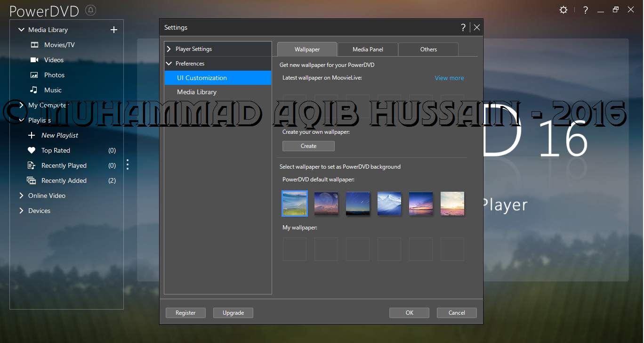Click the notification bell icon beside PowerDVD
The height and width of the screenshot is (343, 644).
point(91,10)
